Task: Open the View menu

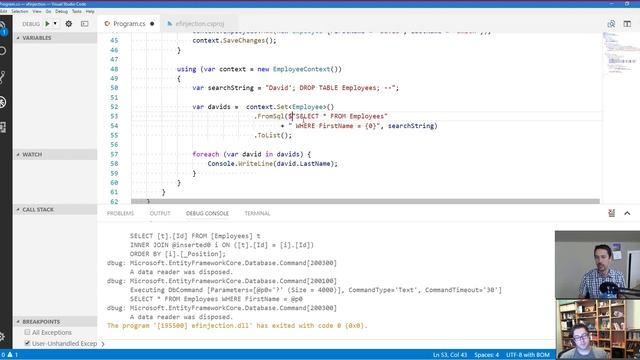Action: 37,11
